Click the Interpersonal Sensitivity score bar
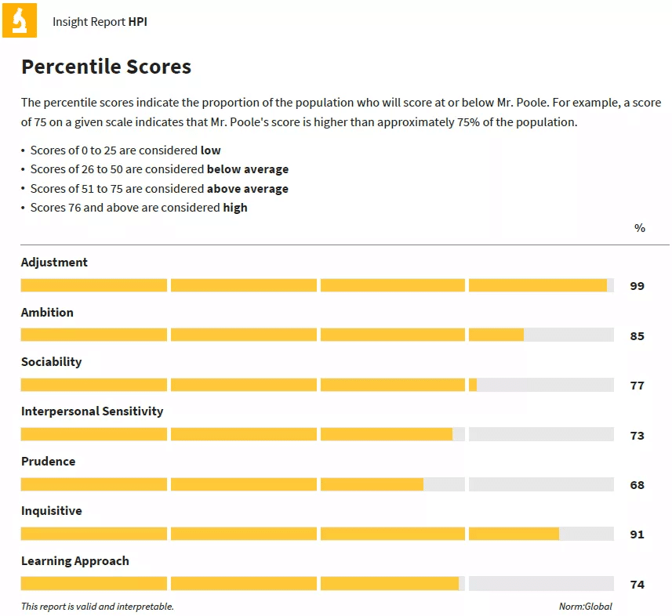672x616 pixels. pos(317,434)
